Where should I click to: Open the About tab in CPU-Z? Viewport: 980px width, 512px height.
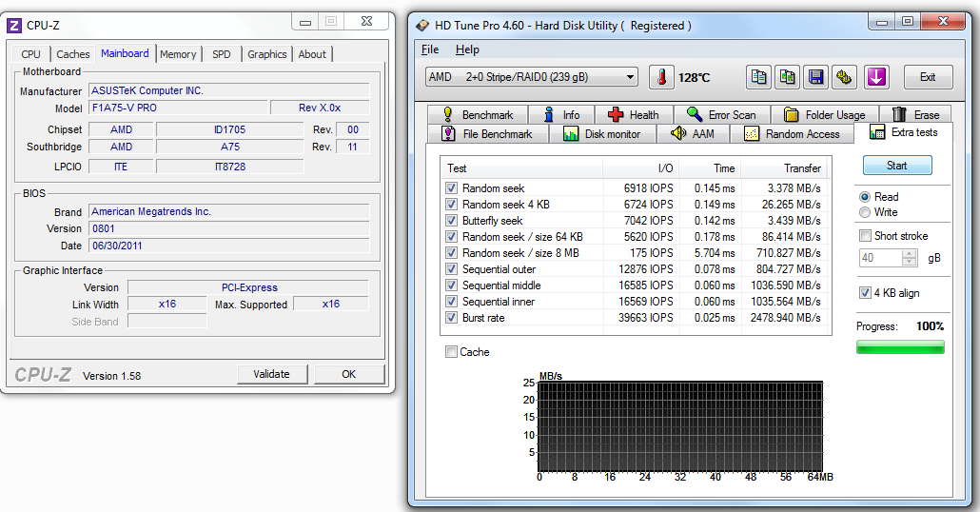pyautogui.click(x=312, y=54)
